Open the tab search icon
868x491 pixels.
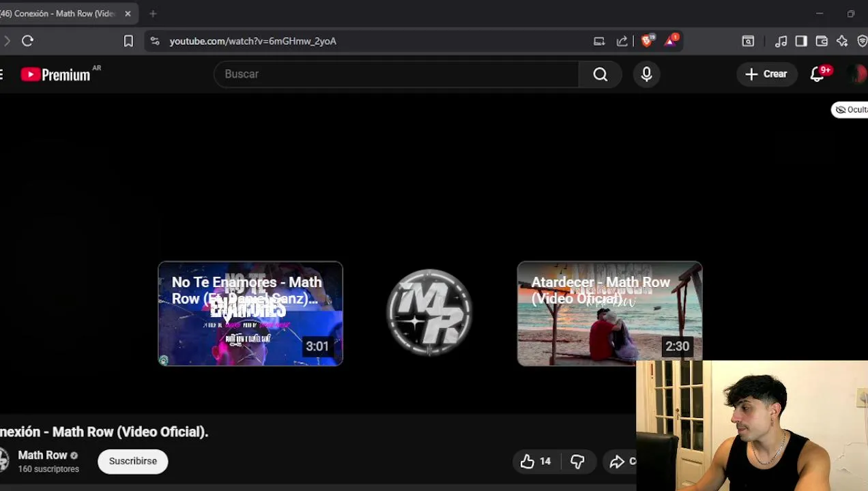748,41
